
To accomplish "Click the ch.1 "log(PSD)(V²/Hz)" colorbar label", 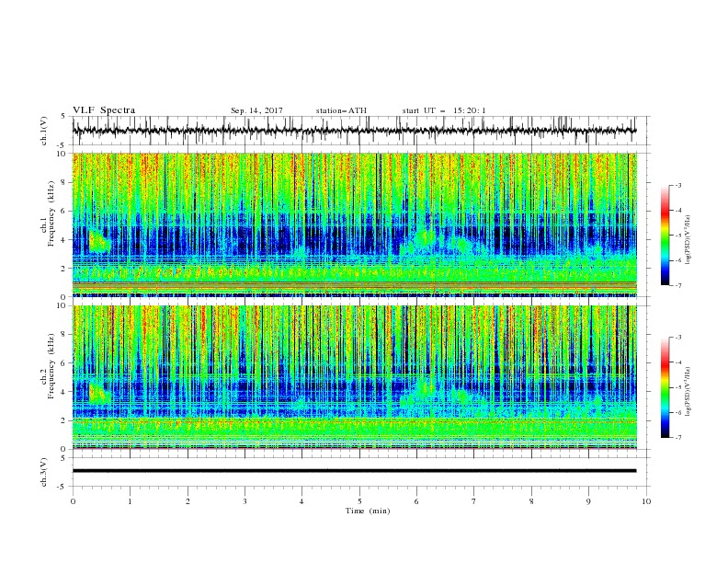I will click(688, 240).
